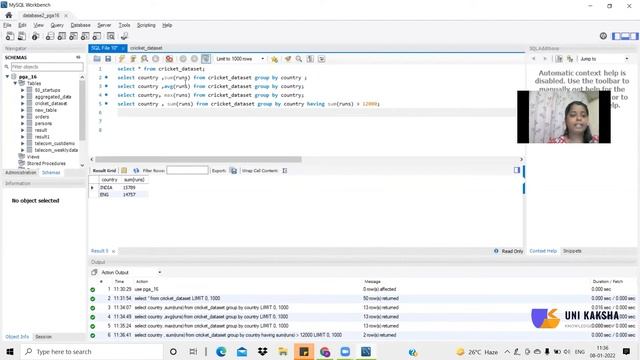
Task: Switch to the Snippets tab
Action: click(572, 251)
